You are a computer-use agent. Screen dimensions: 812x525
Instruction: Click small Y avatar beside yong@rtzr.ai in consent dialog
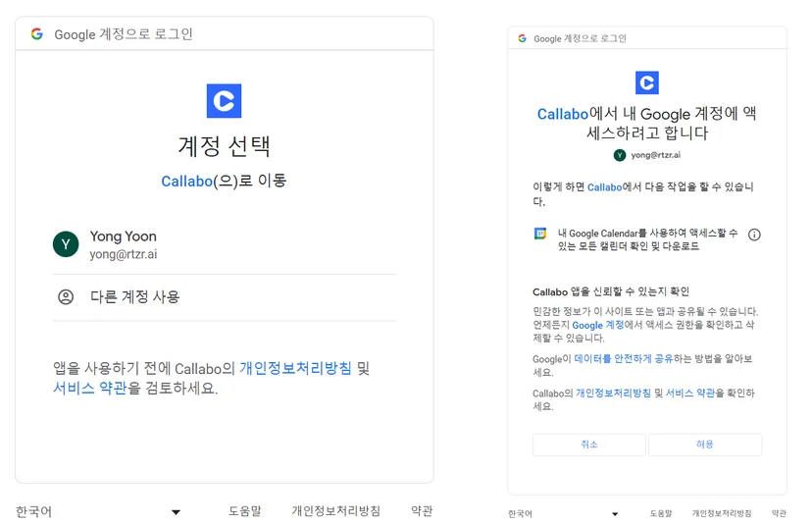tap(620, 155)
